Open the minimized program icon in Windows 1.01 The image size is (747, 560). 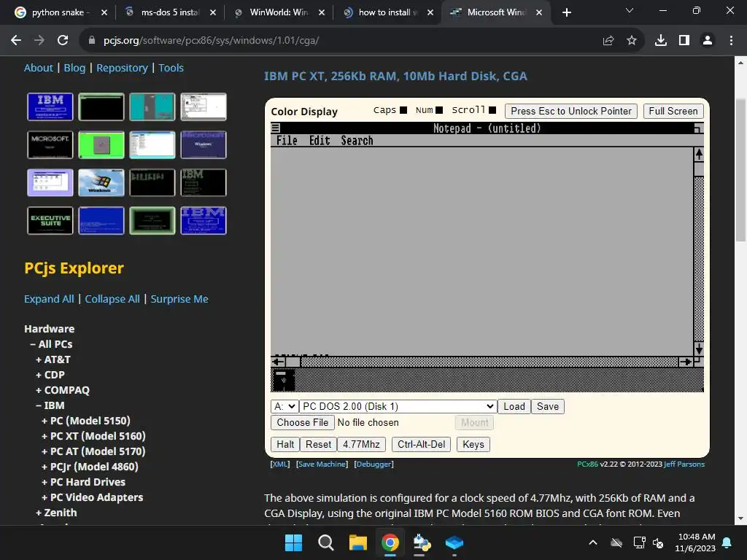(x=284, y=380)
